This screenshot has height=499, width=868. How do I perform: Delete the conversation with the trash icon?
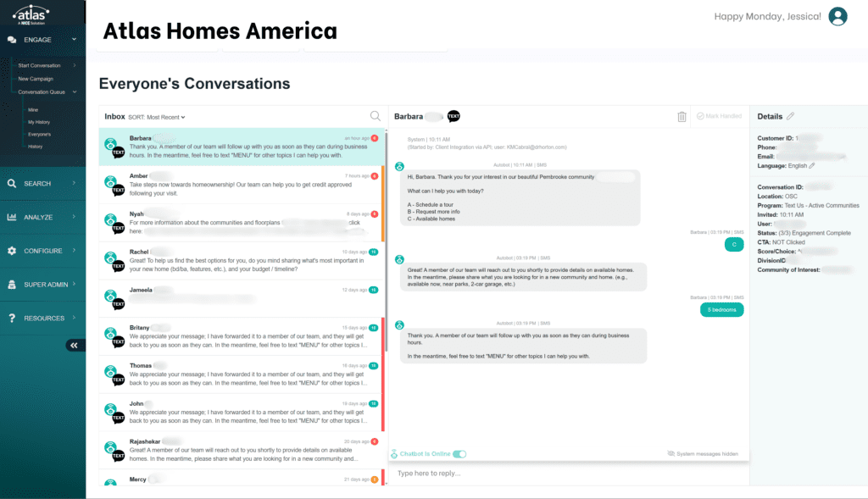tap(682, 117)
